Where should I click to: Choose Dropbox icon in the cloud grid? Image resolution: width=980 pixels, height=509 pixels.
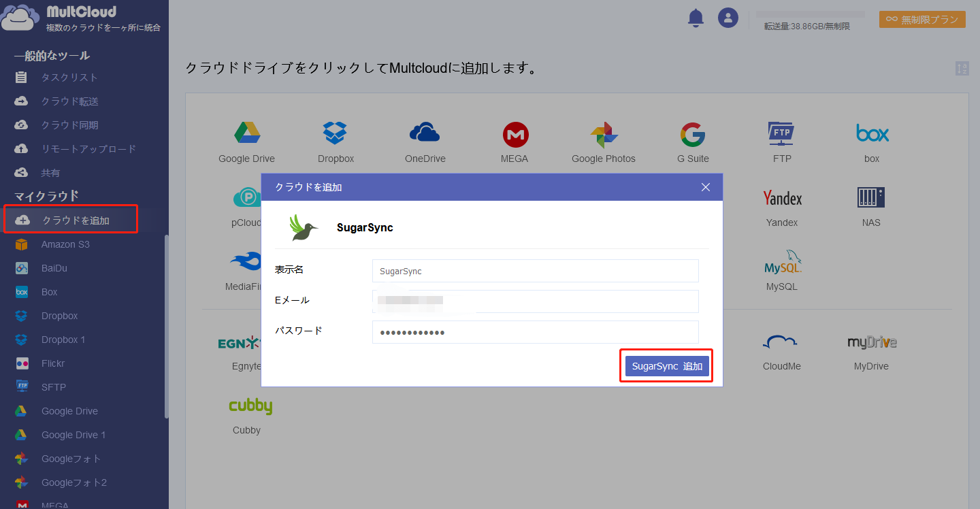click(x=336, y=133)
